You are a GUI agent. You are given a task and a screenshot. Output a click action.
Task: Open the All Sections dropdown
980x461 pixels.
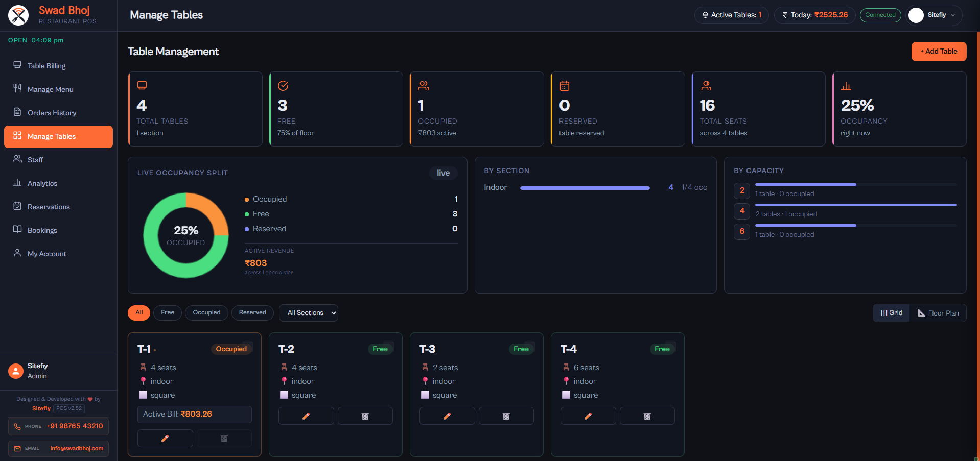[x=309, y=313]
